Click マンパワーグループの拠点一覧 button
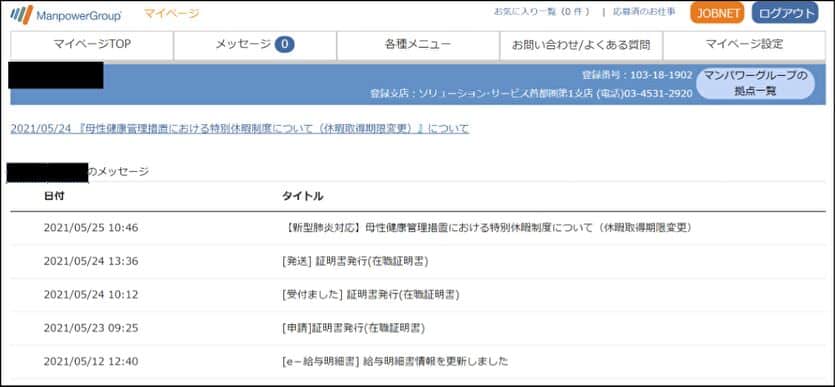Screen dimensions: 835x387 pyautogui.click(x=755, y=83)
